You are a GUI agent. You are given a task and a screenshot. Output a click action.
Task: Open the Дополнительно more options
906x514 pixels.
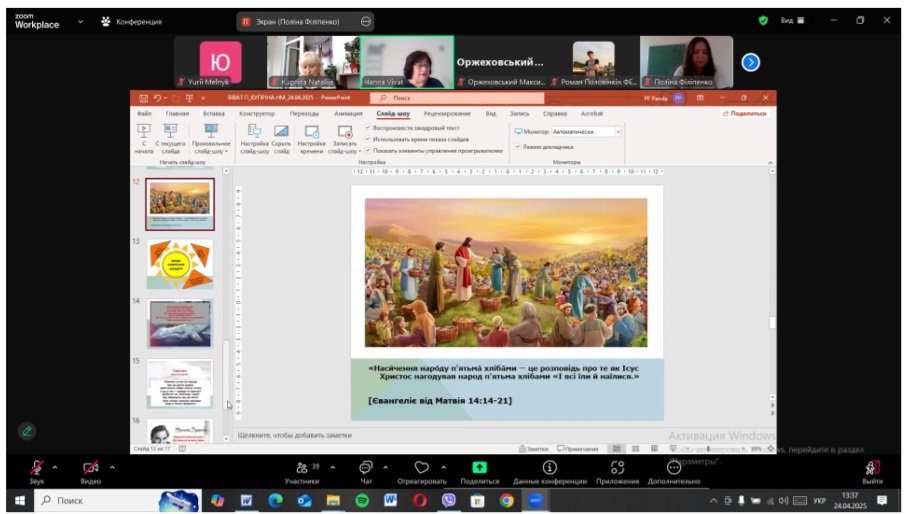click(x=674, y=472)
